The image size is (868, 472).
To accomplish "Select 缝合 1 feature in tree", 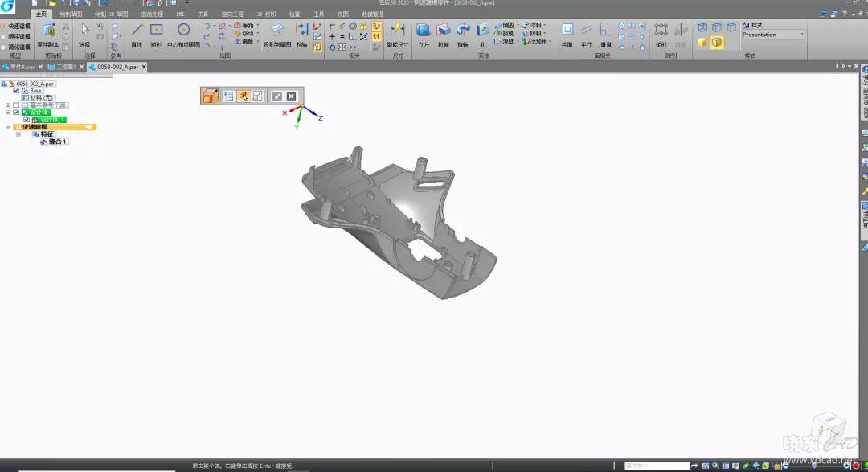I will pos(58,142).
